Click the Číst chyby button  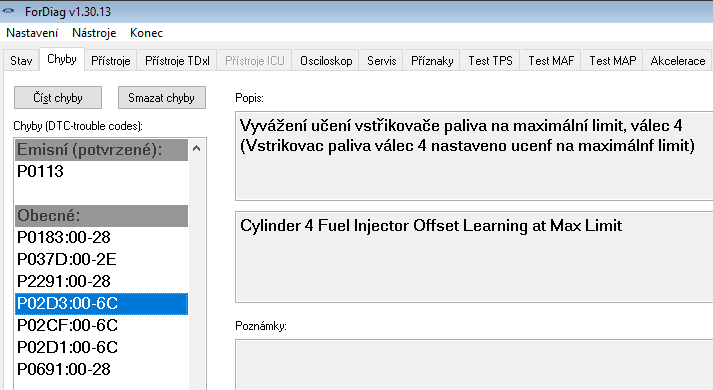[58, 98]
